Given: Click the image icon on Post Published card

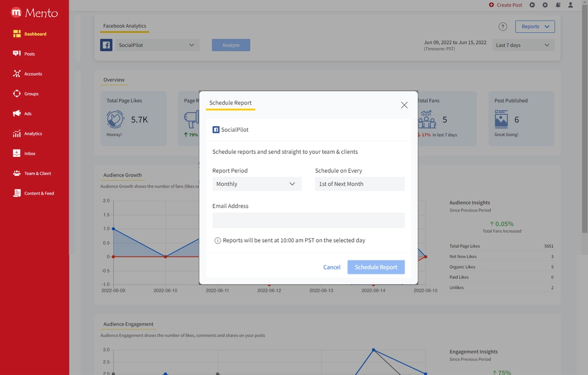Looking at the screenshot, I should click(501, 119).
